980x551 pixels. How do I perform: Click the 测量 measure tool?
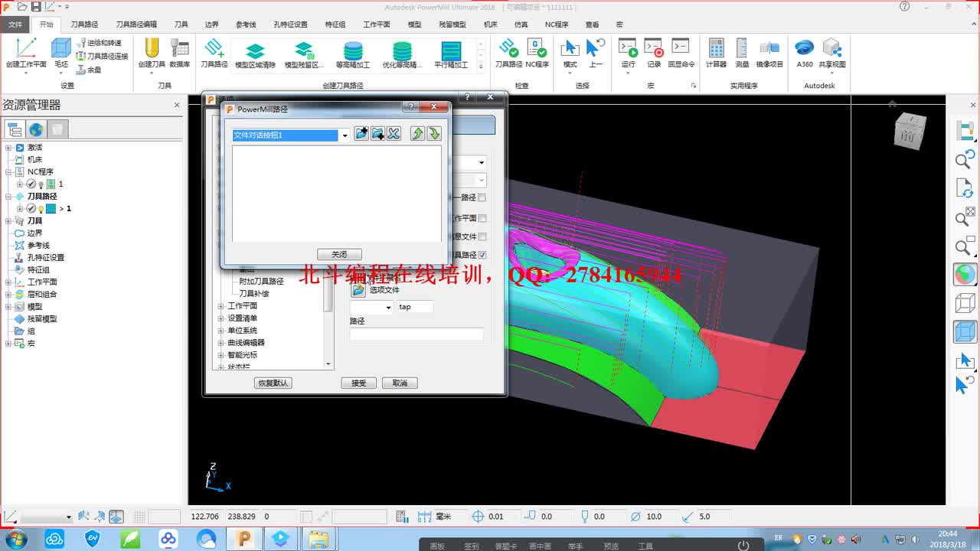coord(742,54)
